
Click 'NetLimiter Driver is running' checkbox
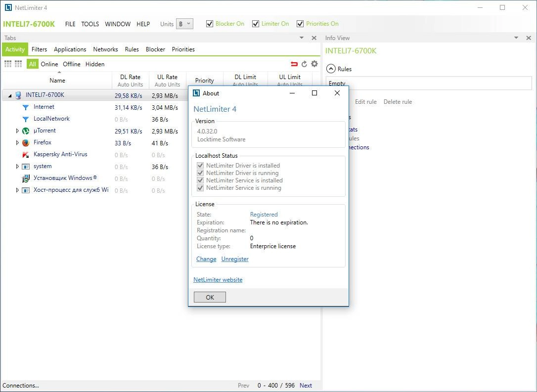[200, 173]
